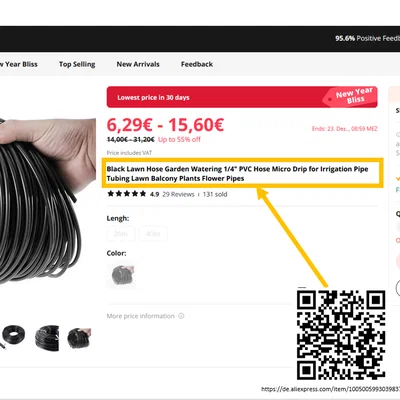Click the Black Lawn Hose product title
The width and height of the screenshot is (400, 400).
(x=237, y=173)
